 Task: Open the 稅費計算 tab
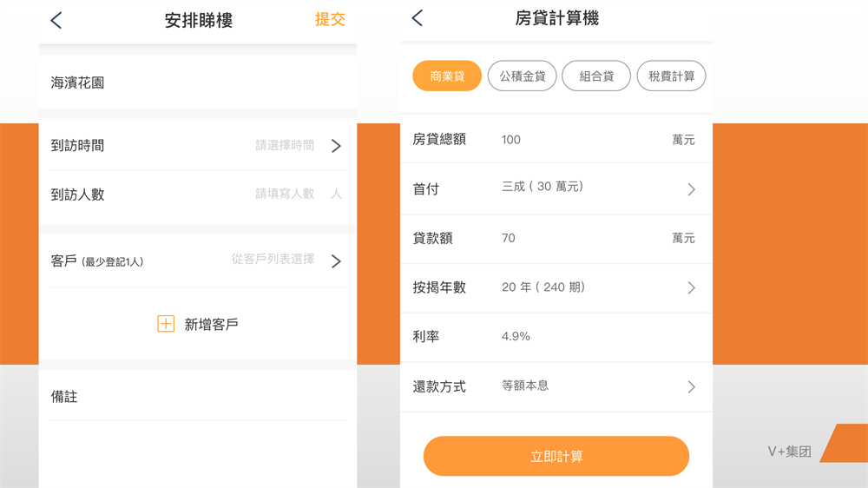pyautogui.click(x=671, y=76)
